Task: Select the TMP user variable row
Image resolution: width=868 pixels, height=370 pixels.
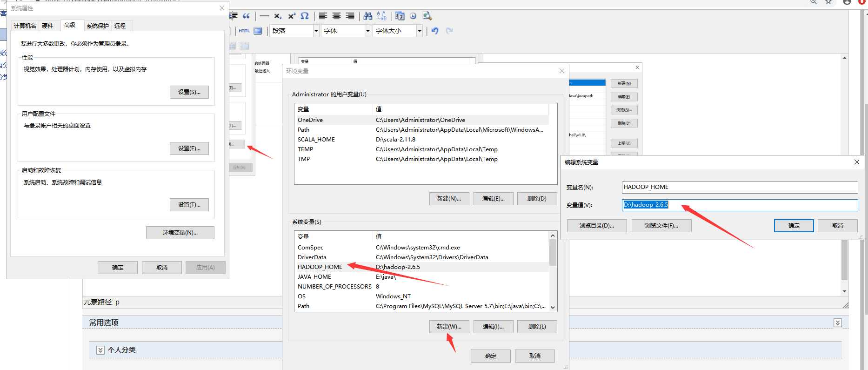Action: [421, 159]
